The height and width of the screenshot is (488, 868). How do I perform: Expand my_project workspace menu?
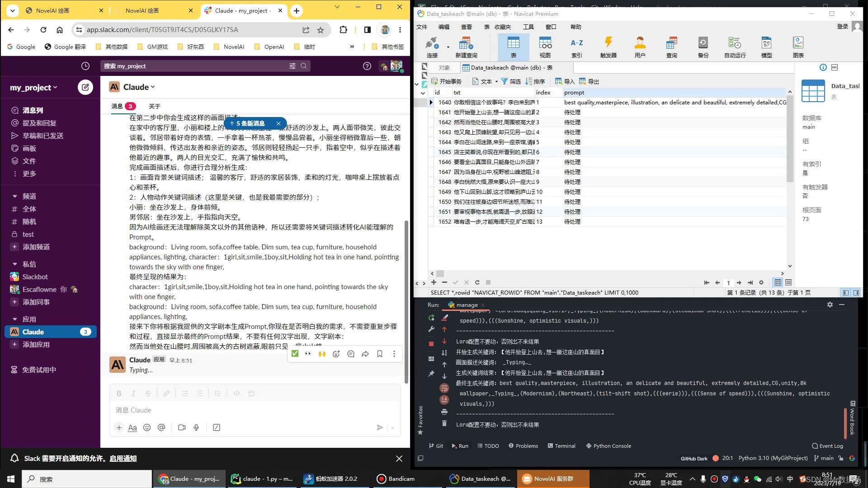coord(34,88)
